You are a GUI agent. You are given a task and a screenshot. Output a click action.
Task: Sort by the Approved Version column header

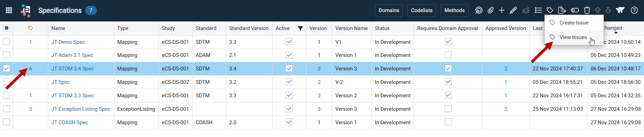click(506, 28)
